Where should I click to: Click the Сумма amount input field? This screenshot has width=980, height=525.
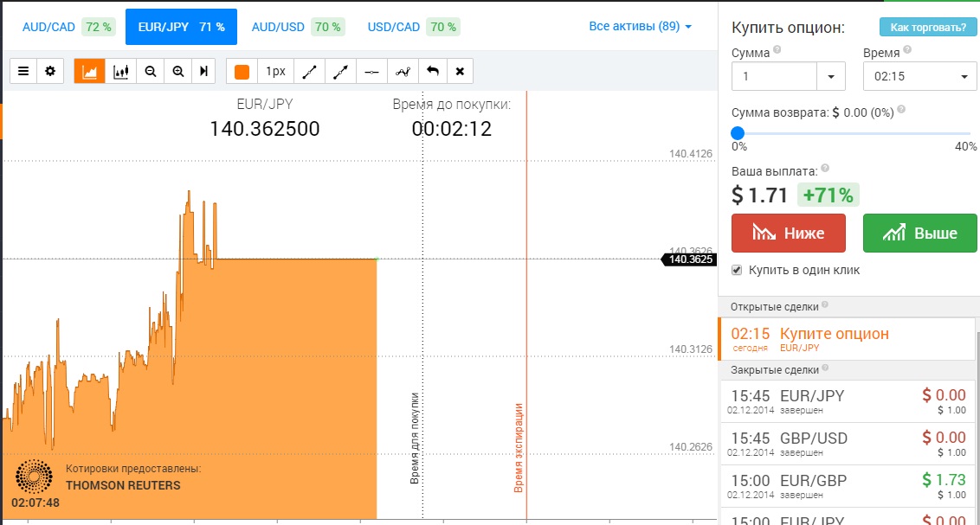pos(774,77)
